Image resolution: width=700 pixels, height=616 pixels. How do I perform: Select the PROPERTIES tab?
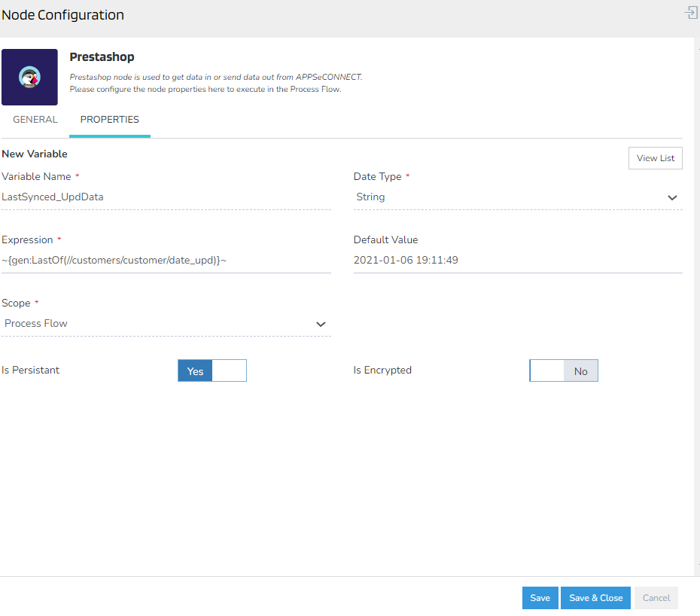(x=110, y=119)
